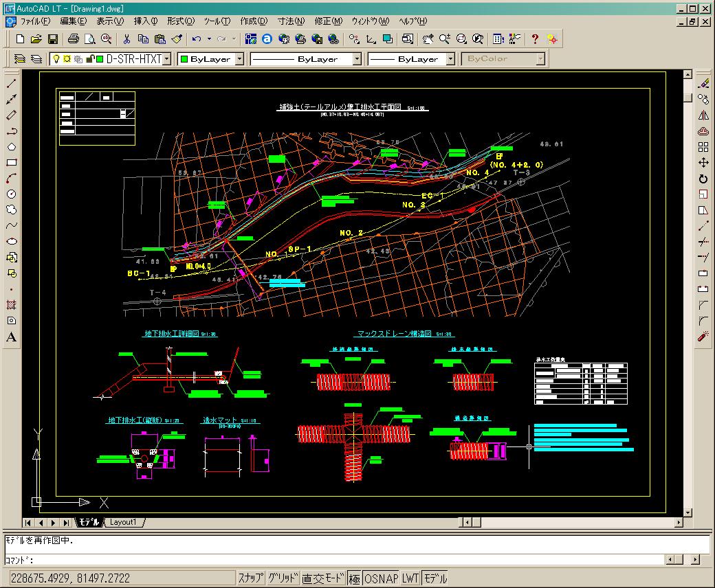Select the Line draw tool
The height and width of the screenshot is (588, 715).
tap(12, 84)
